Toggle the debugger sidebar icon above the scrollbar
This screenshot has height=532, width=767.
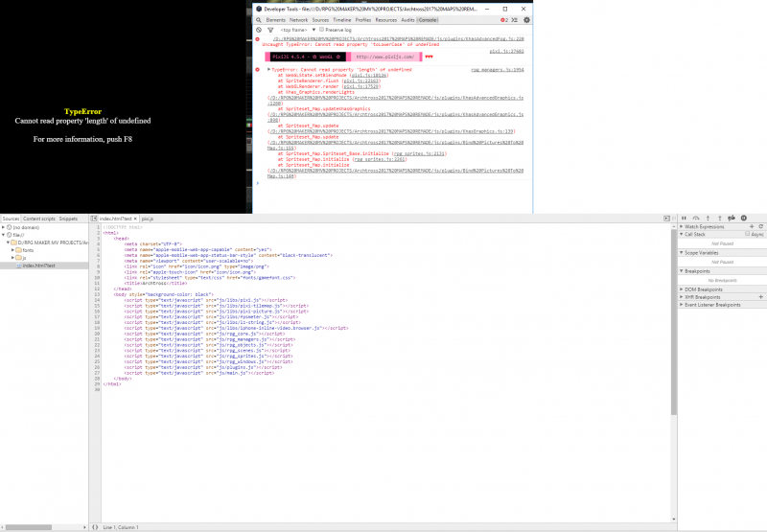pyautogui.click(x=666, y=219)
